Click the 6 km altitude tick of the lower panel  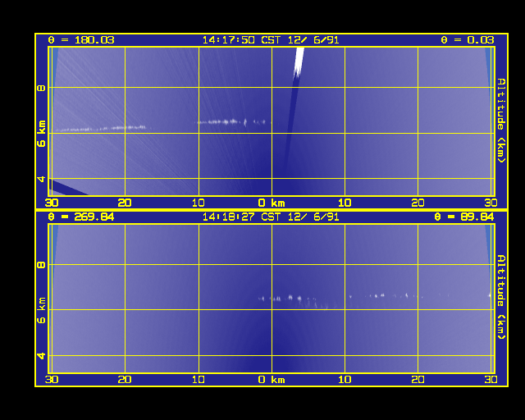tap(41, 310)
